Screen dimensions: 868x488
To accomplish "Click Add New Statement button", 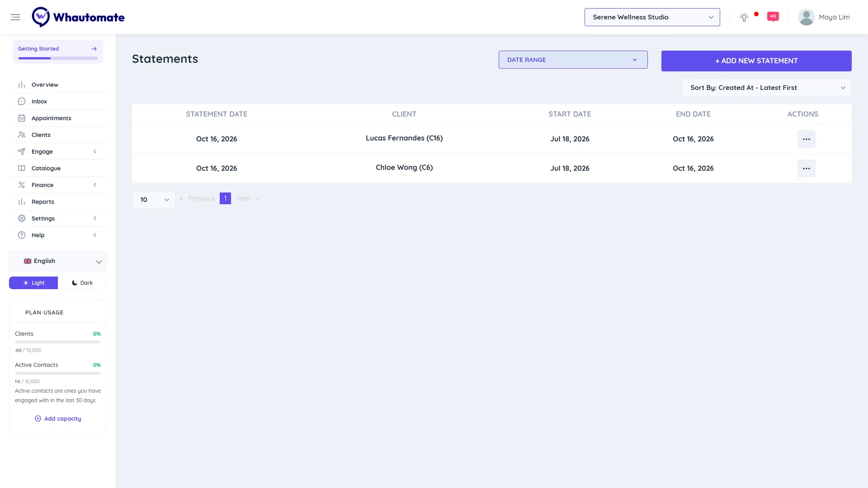I will point(756,61).
